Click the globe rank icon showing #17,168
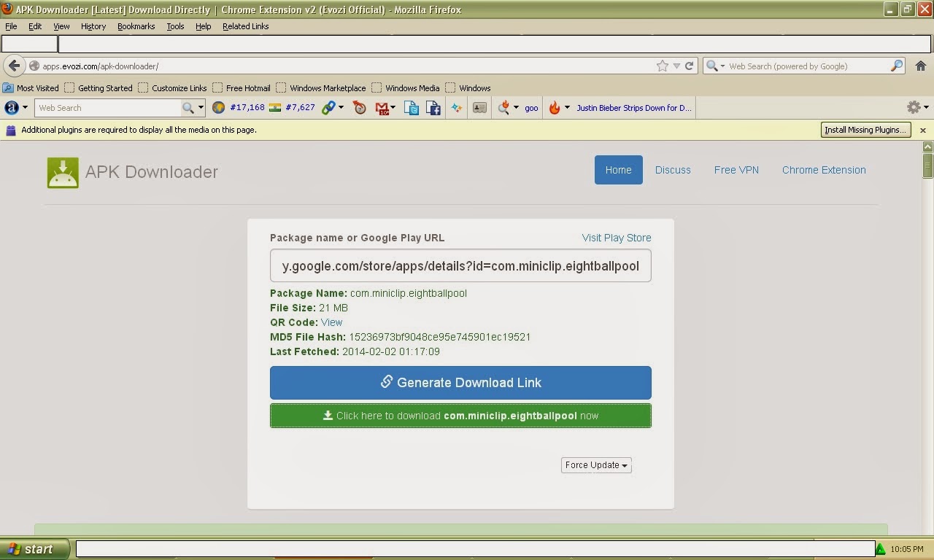 pyautogui.click(x=218, y=107)
